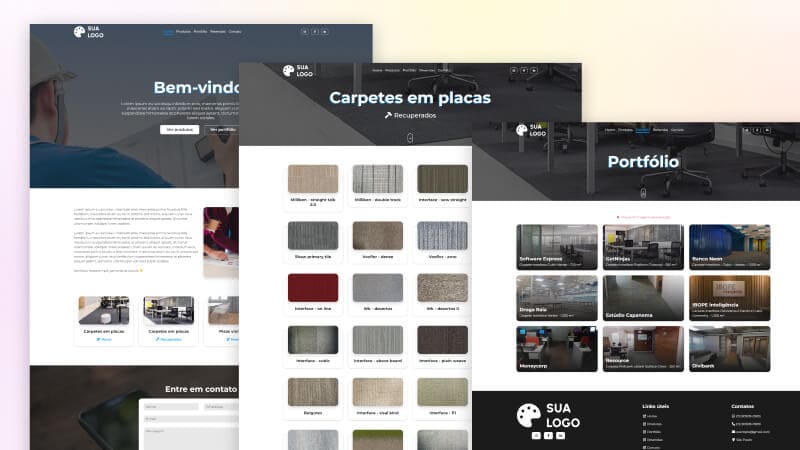The width and height of the screenshot is (800, 450).
Task: Open the middle social icon in the Portfólio footer
Action: pos(548,436)
